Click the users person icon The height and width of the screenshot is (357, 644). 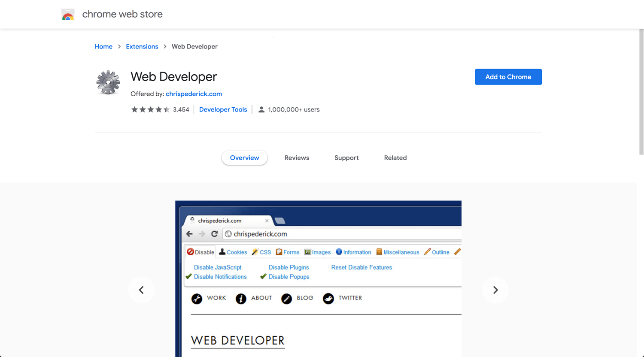pyautogui.click(x=261, y=110)
